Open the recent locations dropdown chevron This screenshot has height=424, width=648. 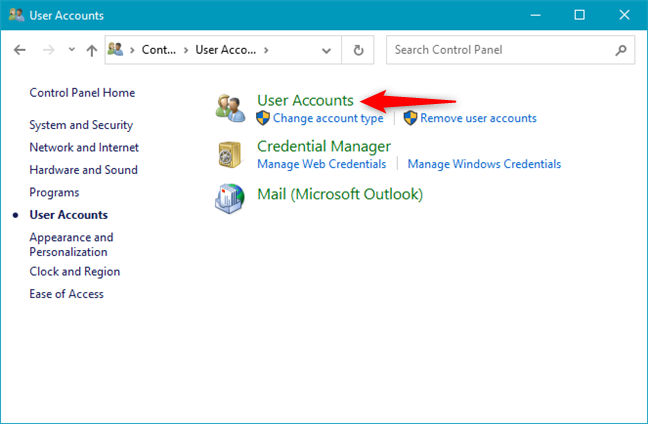(71, 50)
